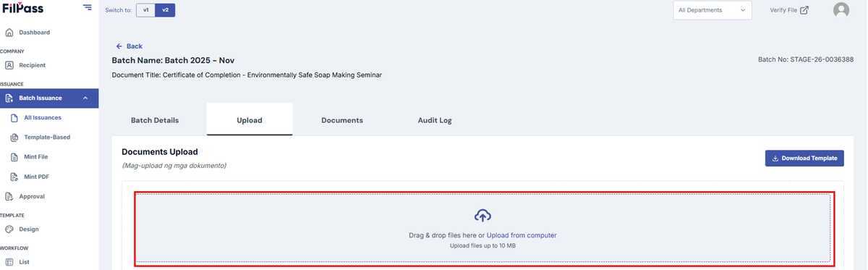This screenshot has width=868, height=270.
Task: Open the Audit Log tab
Action: click(435, 120)
